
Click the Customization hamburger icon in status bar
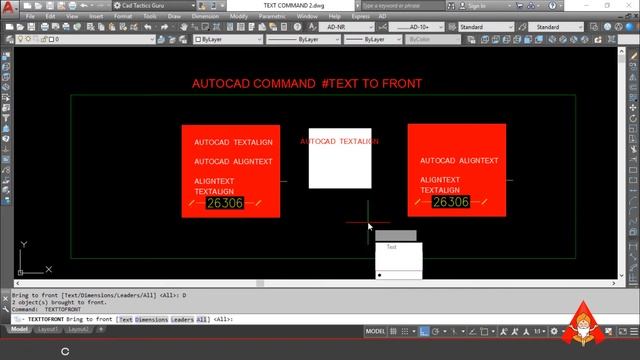pos(634,331)
